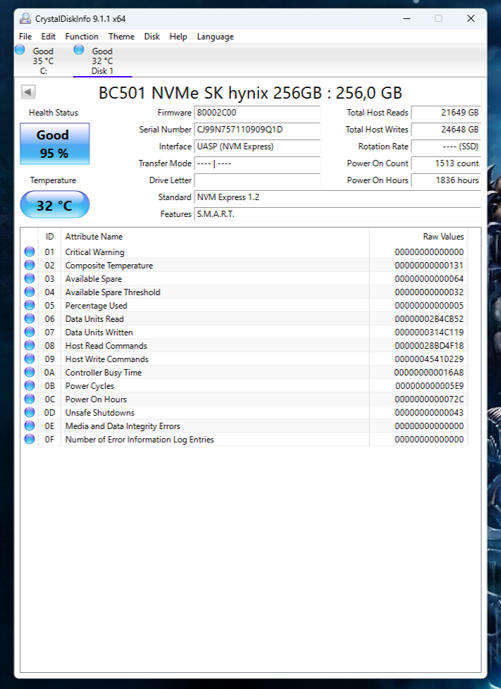Select the Disk 1 tab
The height and width of the screenshot is (689, 501).
(x=102, y=61)
